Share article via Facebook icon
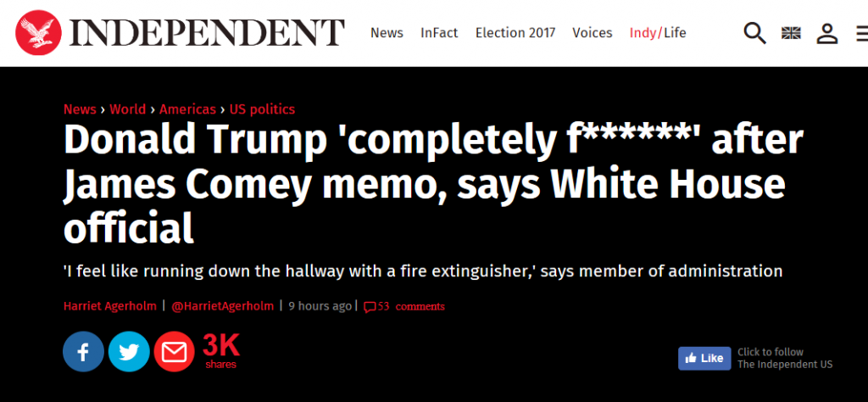Screen dimensions: 868x402 coord(83,352)
